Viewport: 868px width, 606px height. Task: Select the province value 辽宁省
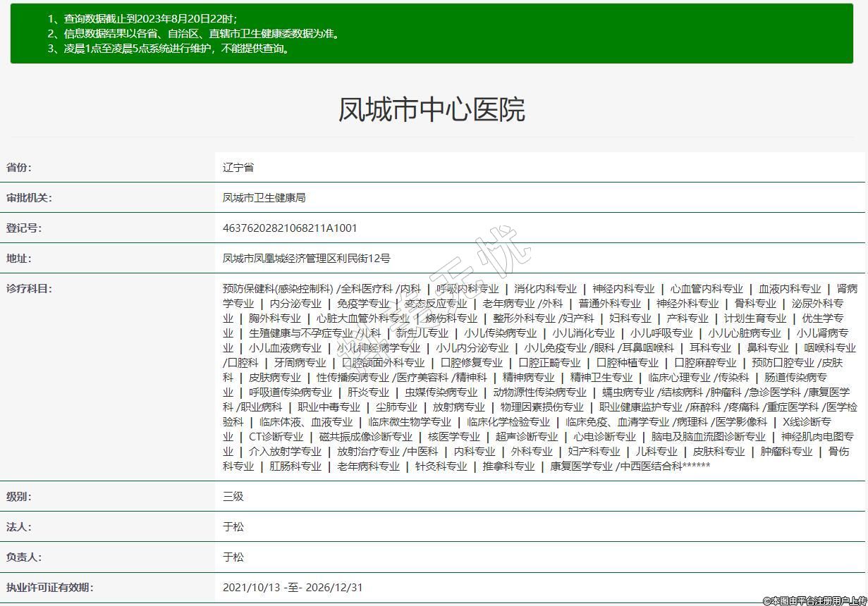point(238,168)
